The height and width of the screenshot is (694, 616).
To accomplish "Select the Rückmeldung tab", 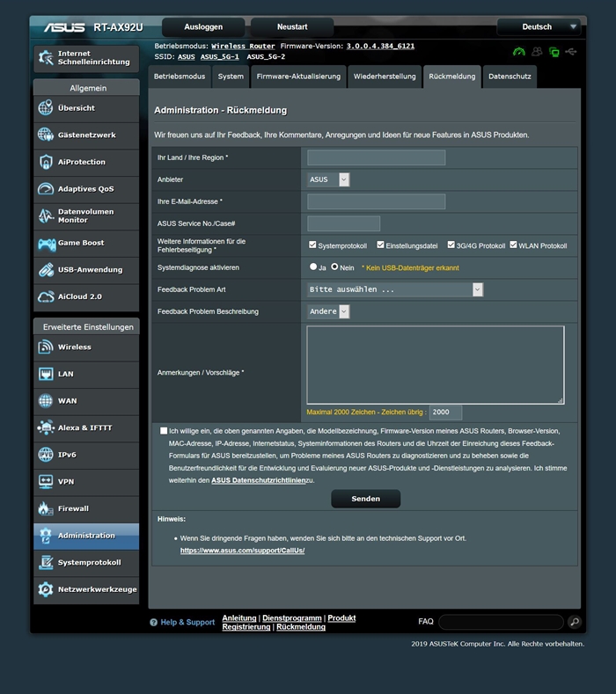I will (x=452, y=77).
